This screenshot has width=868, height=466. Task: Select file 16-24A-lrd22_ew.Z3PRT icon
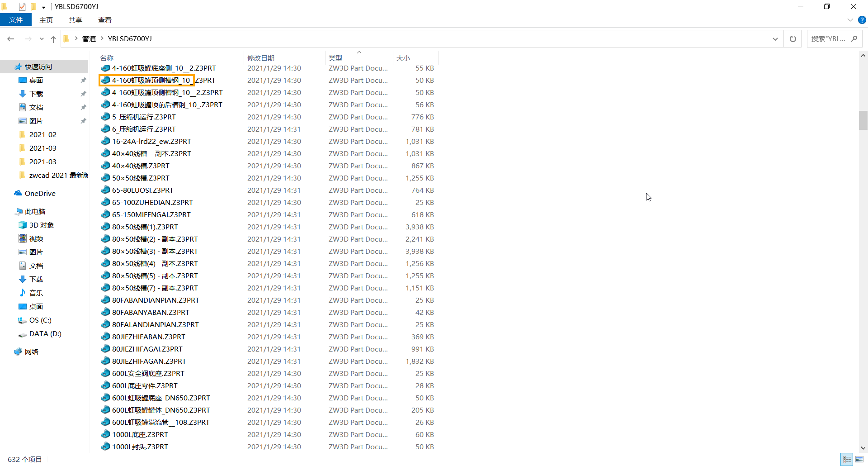[x=105, y=141]
